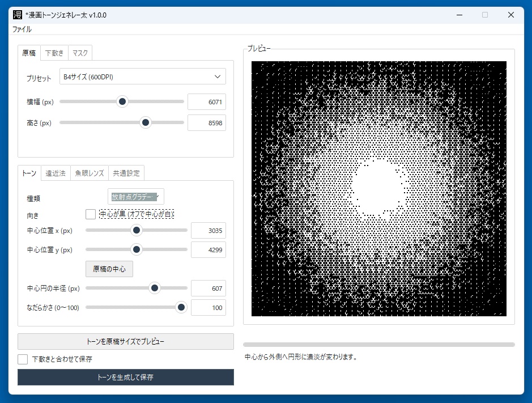The image size is (532, 403).
Task: Click the なだらかさ slider handle
Action: pyautogui.click(x=181, y=307)
